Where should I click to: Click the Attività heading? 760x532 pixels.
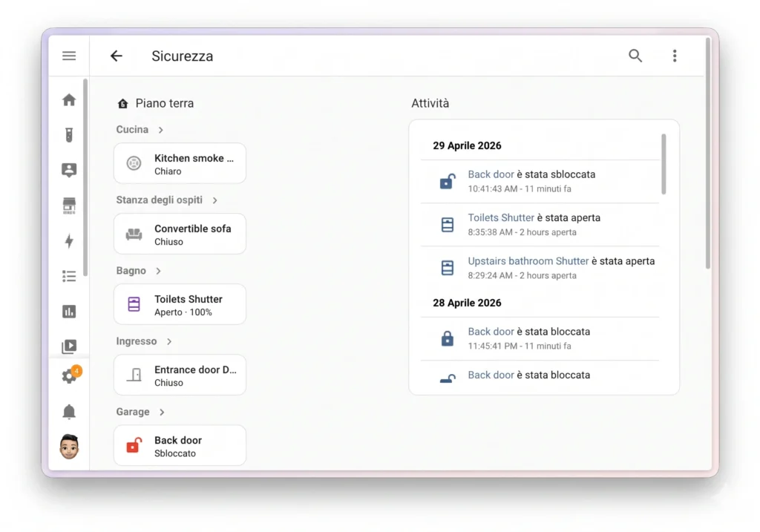[430, 103]
